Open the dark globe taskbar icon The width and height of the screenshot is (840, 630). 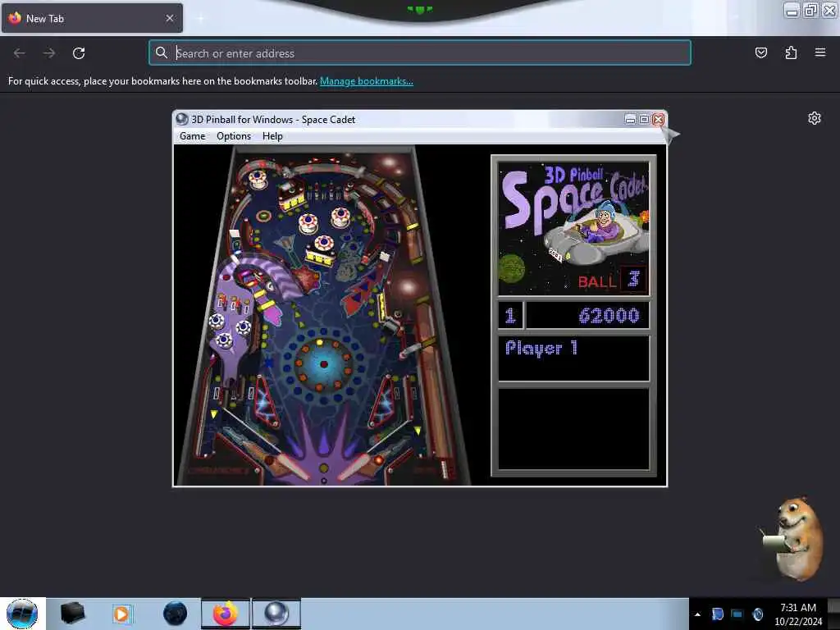(x=175, y=614)
